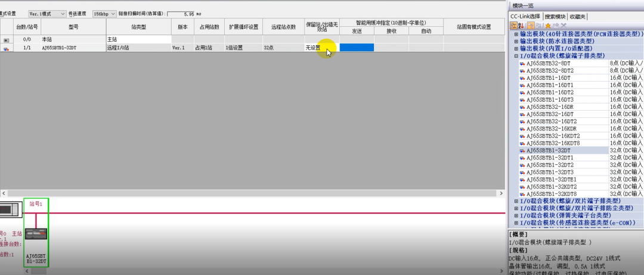
Task: Click the remote station icon in row 1/1
Action: [6, 48]
